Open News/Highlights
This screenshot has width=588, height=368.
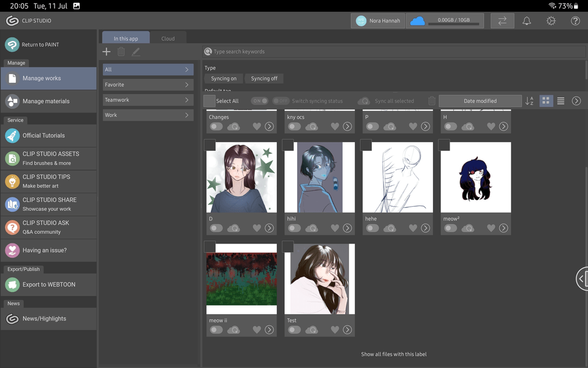[48, 319]
